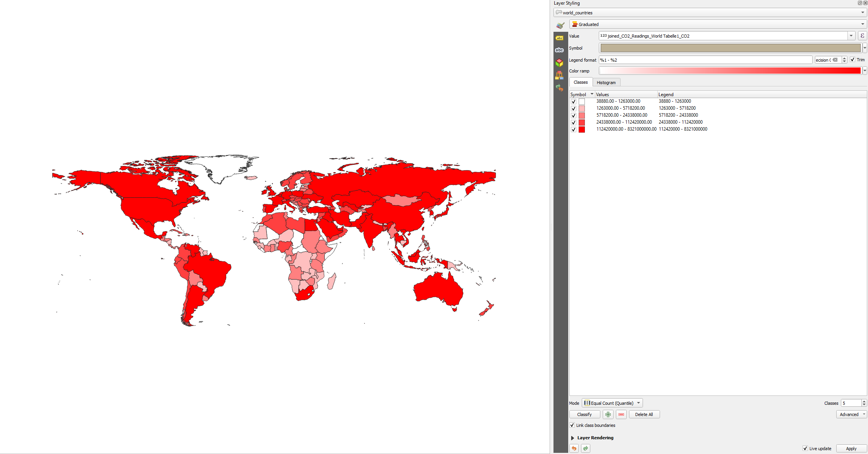868x454 pixels.
Task: Open the style History tab icon
Action: point(560,88)
